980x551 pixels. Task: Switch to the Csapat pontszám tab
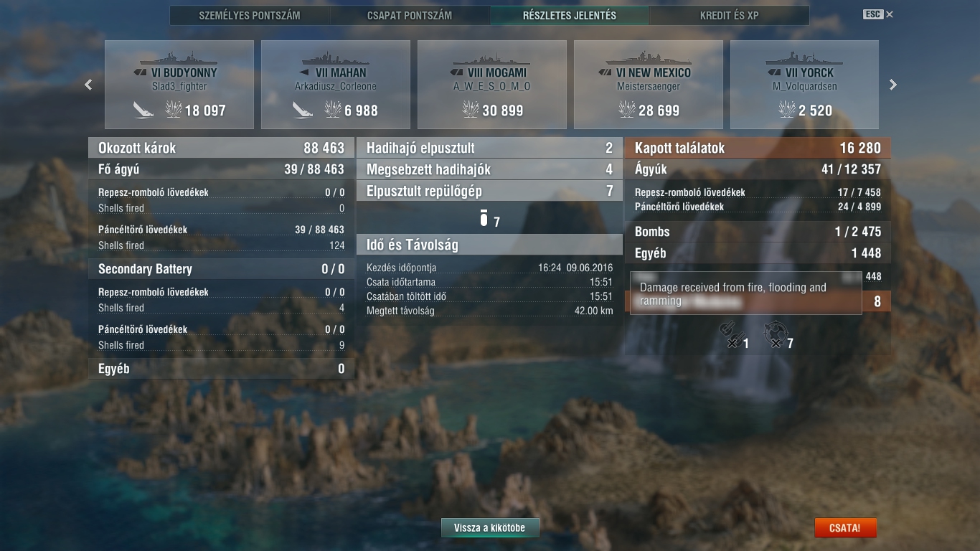click(410, 15)
